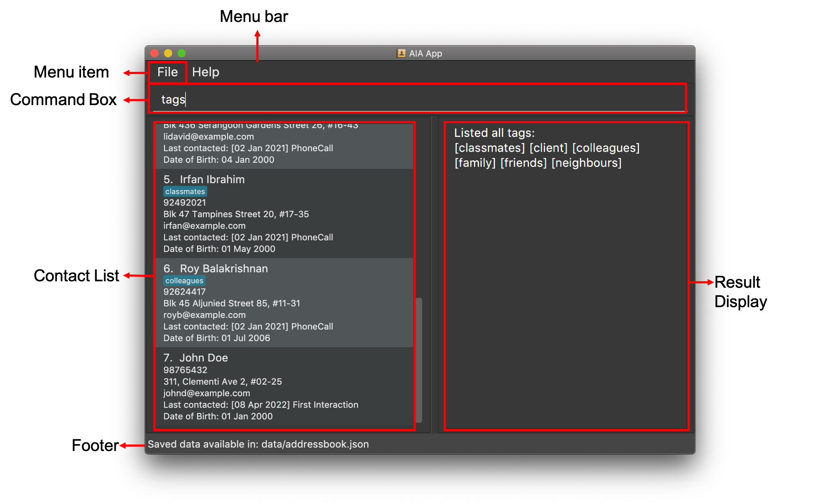Click the colleagues tag on Roy Balakrishnan

[184, 280]
